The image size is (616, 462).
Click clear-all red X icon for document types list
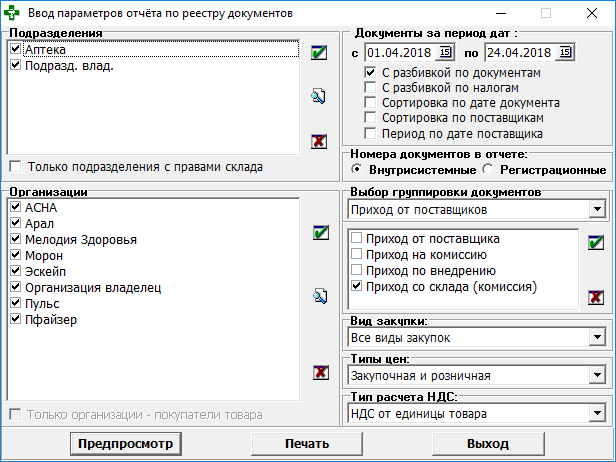click(596, 297)
